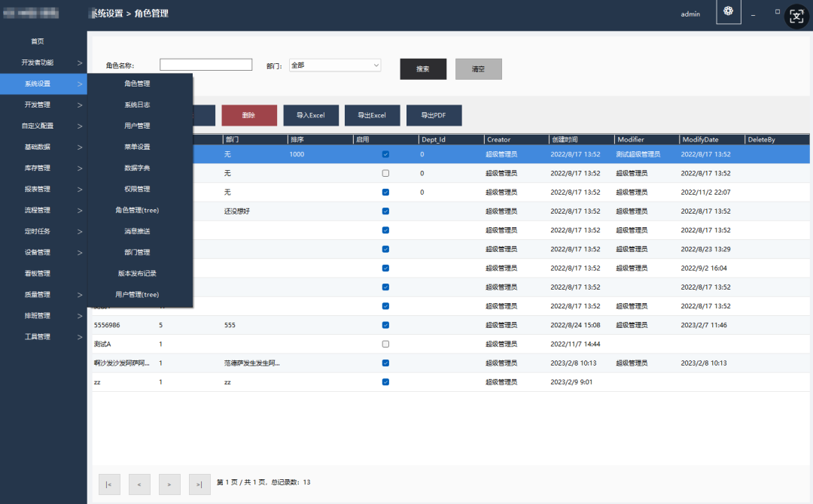813x504 pixels.
Task: Click the 测试超级管理员 modifier cell
Action: pos(638,154)
